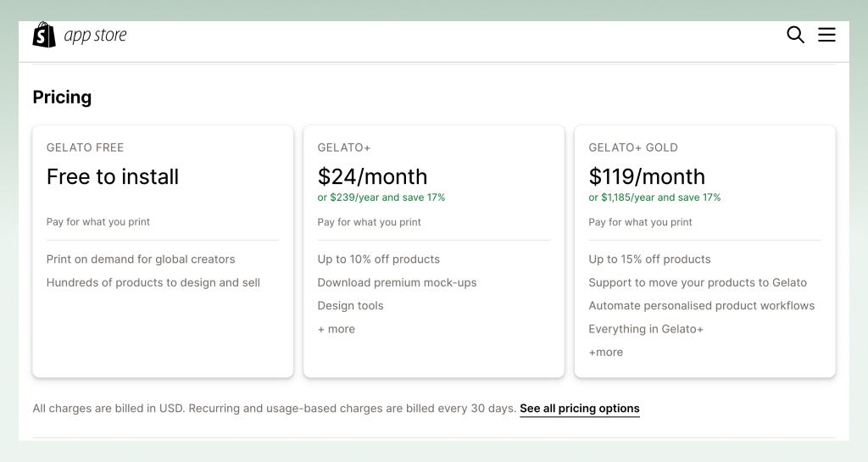
Task: Click 'Free to install' price text
Action: coord(113,176)
